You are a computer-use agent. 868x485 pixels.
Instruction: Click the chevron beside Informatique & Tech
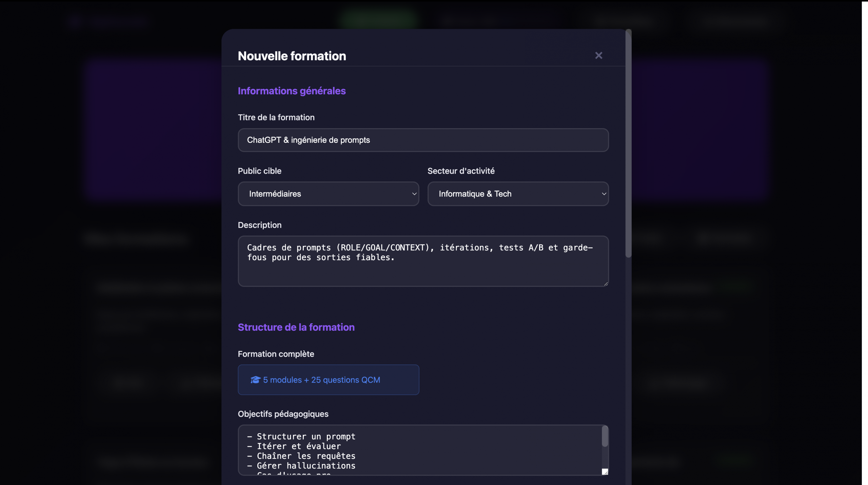604,194
